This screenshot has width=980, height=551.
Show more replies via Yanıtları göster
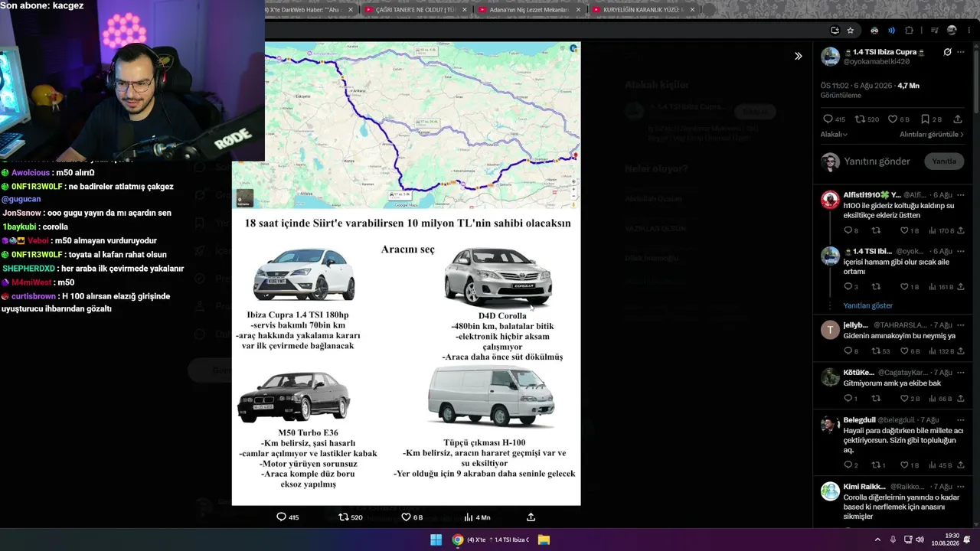coord(868,305)
